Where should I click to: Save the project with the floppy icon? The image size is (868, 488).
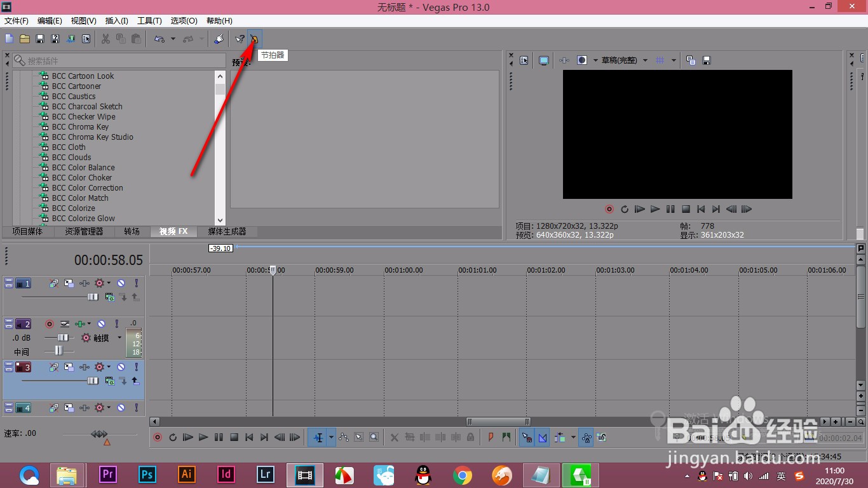click(40, 39)
